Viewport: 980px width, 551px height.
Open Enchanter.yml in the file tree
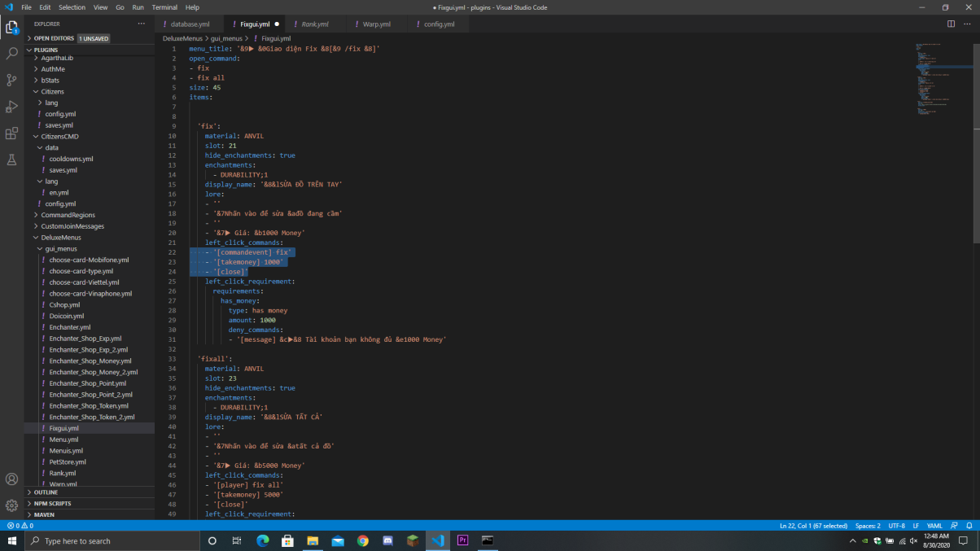pos(69,327)
